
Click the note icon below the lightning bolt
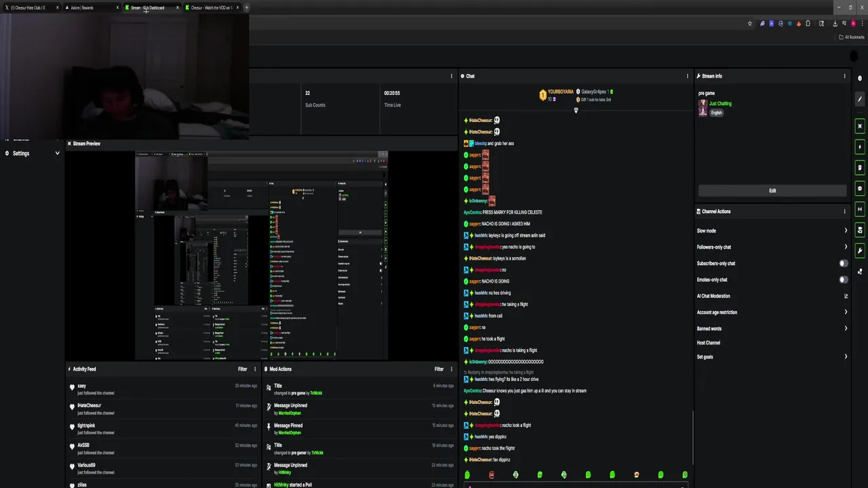point(860,167)
